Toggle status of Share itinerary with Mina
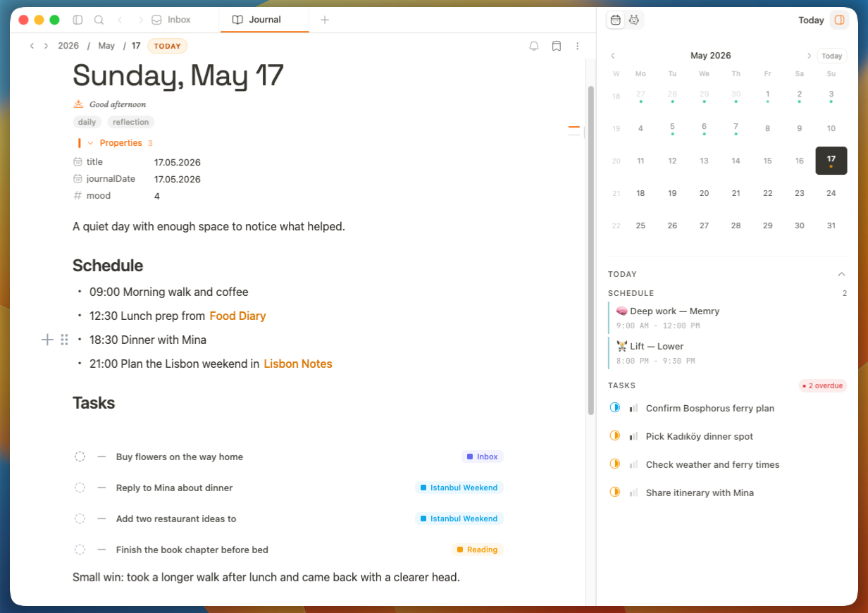This screenshot has width=868, height=613. point(615,492)
